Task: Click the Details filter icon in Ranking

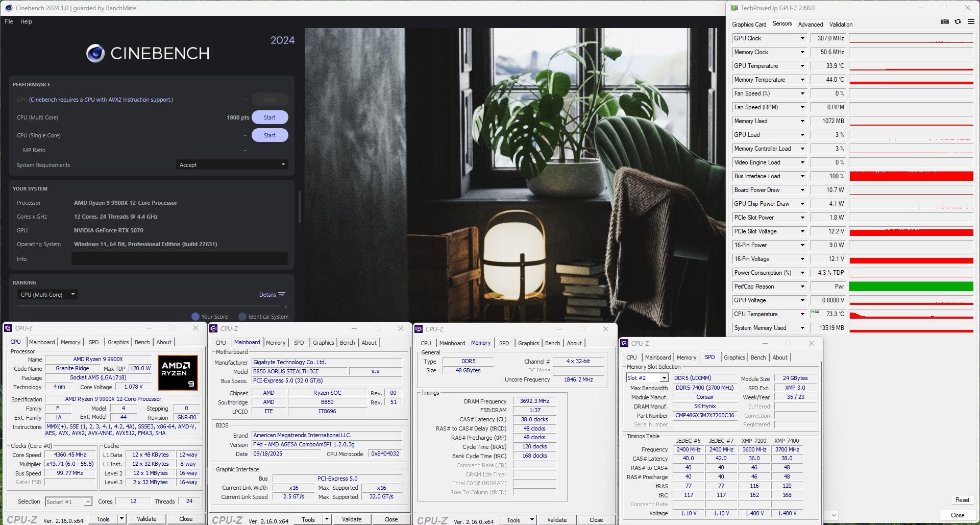Action: (282, 295)
